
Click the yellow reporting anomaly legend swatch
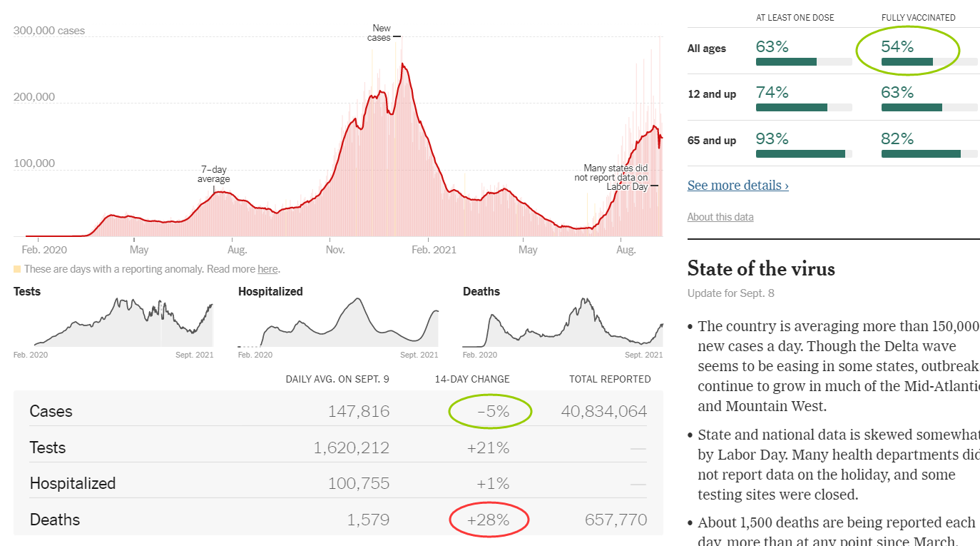pyautogui.click(x=17, y=269)
